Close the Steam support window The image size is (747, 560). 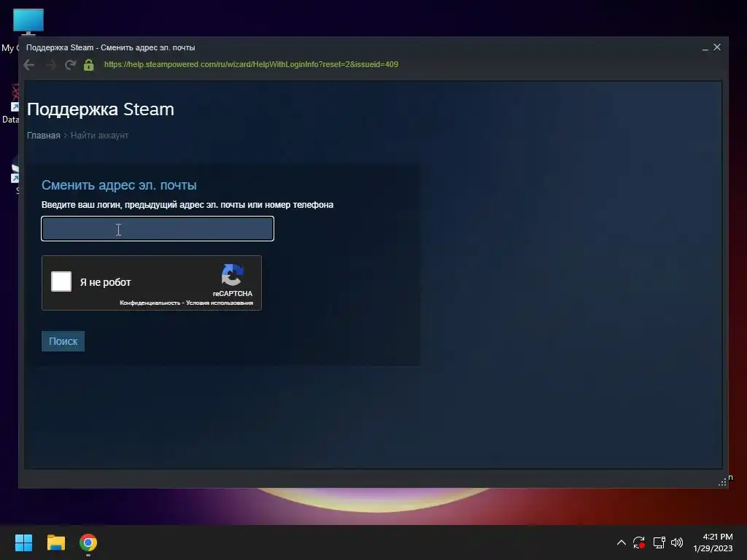pyautogui.click(x=717, y=47)
